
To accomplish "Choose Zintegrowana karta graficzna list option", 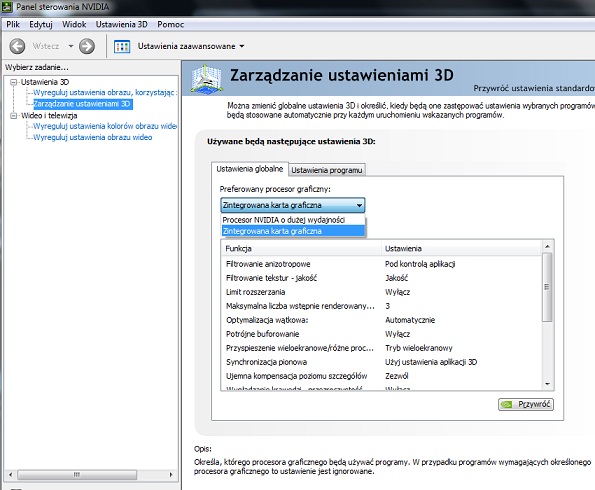I will 293,231.
